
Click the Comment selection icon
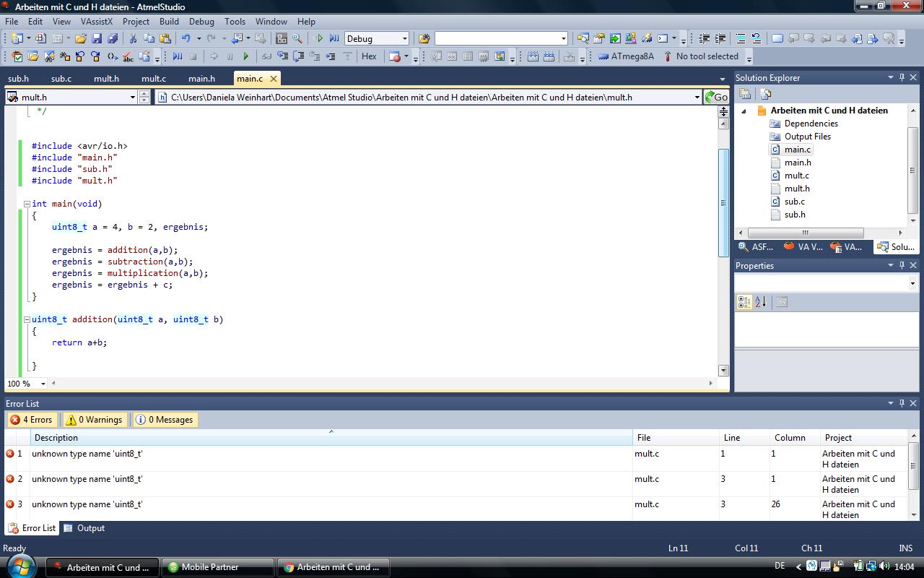pos(740,38)
